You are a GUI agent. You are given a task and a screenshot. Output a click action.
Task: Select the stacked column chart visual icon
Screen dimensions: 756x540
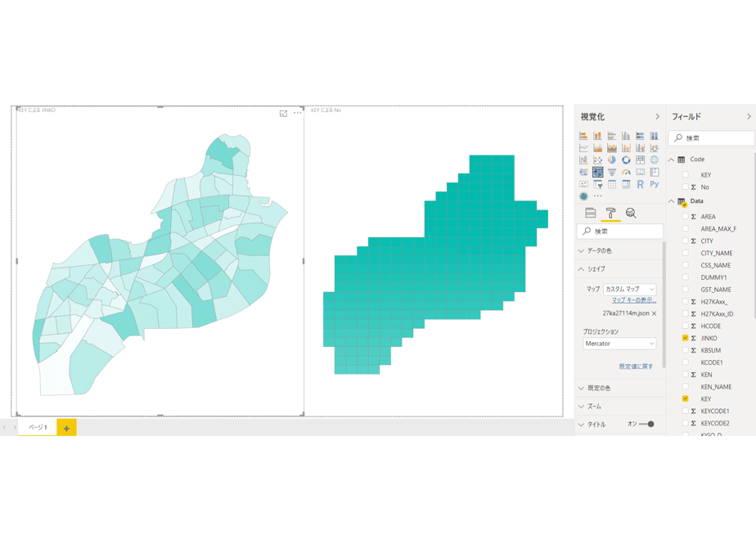[597, 136]
